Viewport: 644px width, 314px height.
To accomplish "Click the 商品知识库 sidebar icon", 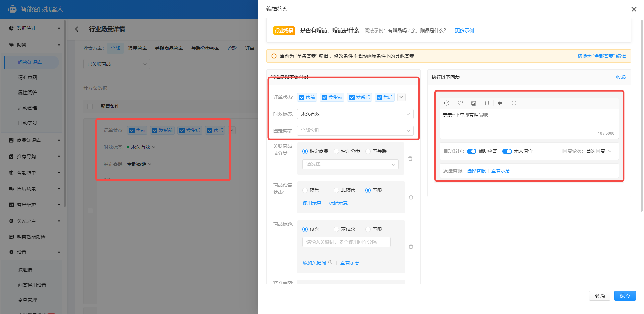I will 11,140.
